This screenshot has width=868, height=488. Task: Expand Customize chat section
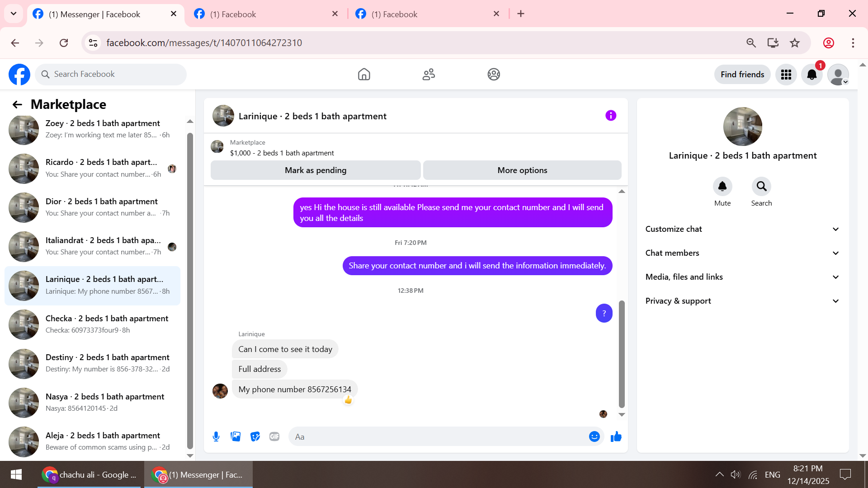coord(742,229)
